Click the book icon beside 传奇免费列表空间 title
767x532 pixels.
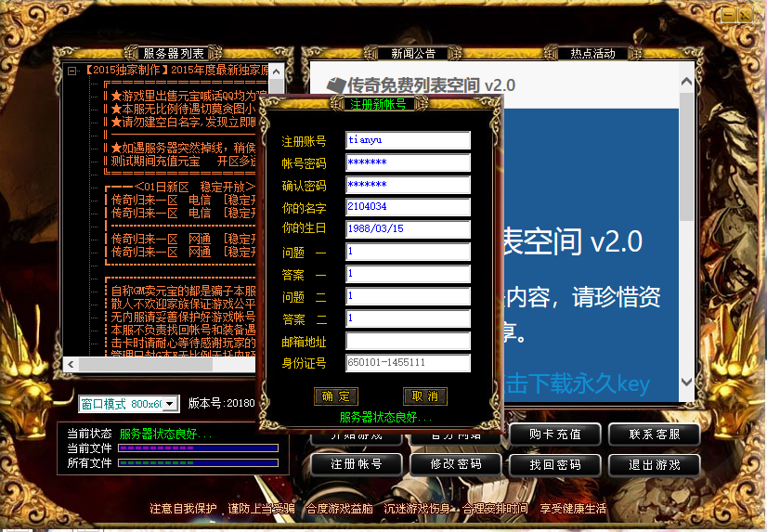tap(335, 84)
